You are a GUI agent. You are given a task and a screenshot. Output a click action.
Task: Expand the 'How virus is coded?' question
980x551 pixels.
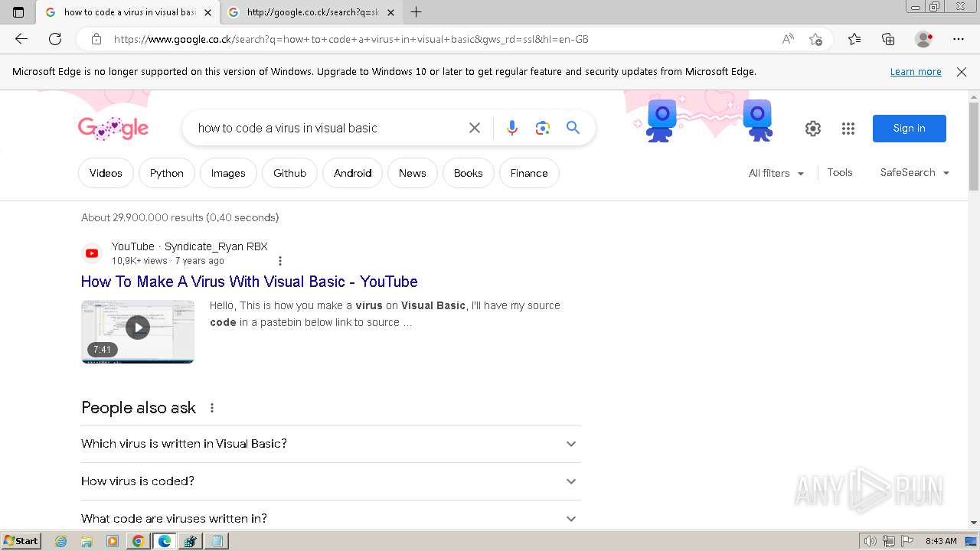pos(331,481)
